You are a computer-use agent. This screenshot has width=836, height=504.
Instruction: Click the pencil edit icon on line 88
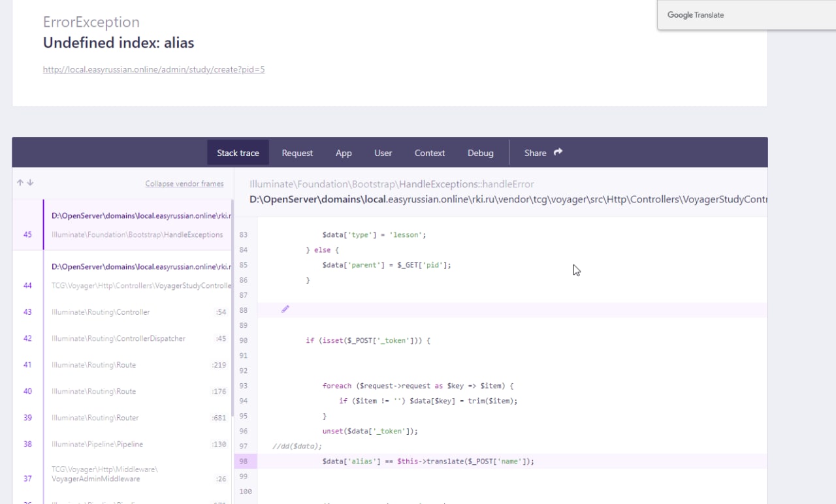pyautogui.click(x=285, y=309)
